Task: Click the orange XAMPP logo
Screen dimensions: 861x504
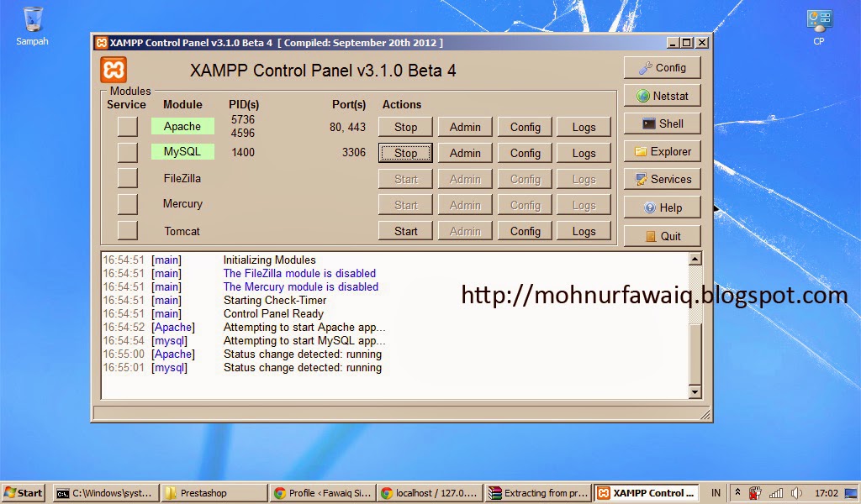Action: [x=114, y=71]
